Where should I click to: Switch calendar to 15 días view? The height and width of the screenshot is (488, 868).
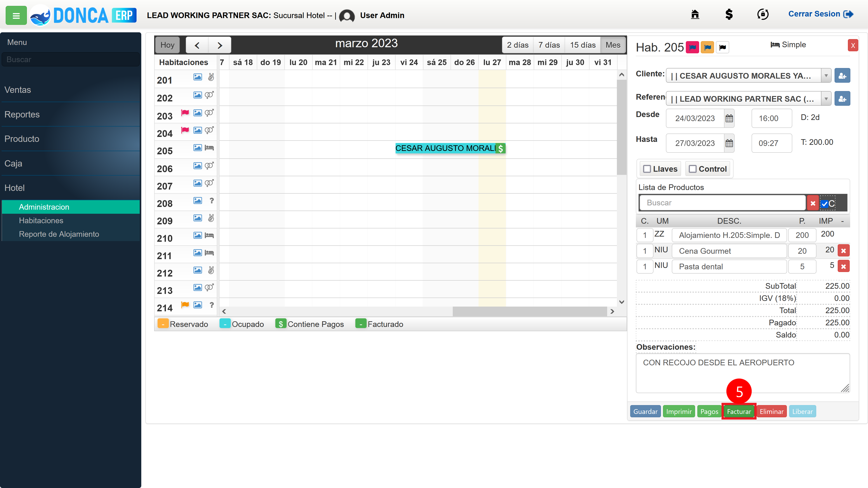583,45
